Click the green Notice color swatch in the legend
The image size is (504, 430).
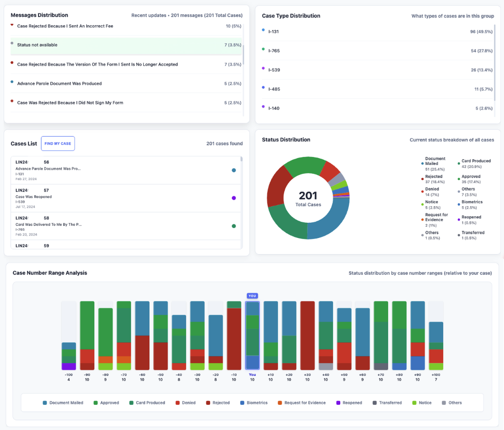click(x=415, y=402)
